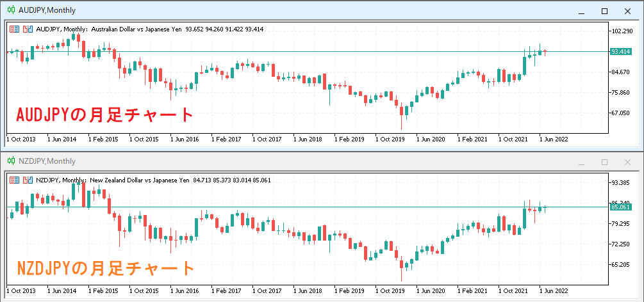The image size is (644, 302).
Task: Click '1 Feb 2015' on AUDJPY time axis
Action: pos(103,139)
